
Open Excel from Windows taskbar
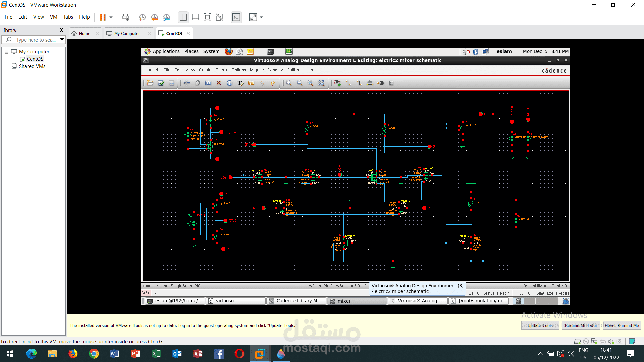pyautogui.click(x=156, y=354)
